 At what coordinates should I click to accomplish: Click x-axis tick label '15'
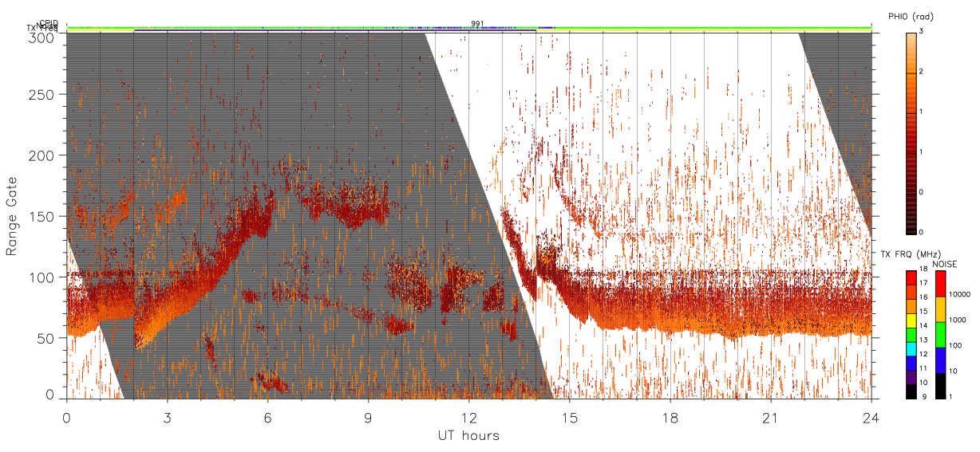[x=569, y=417]
